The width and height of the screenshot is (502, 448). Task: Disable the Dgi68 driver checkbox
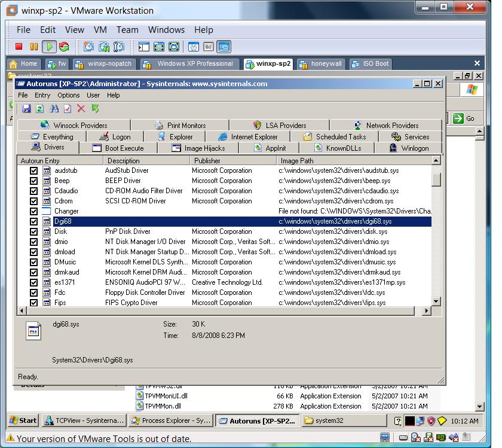[33, 222]
